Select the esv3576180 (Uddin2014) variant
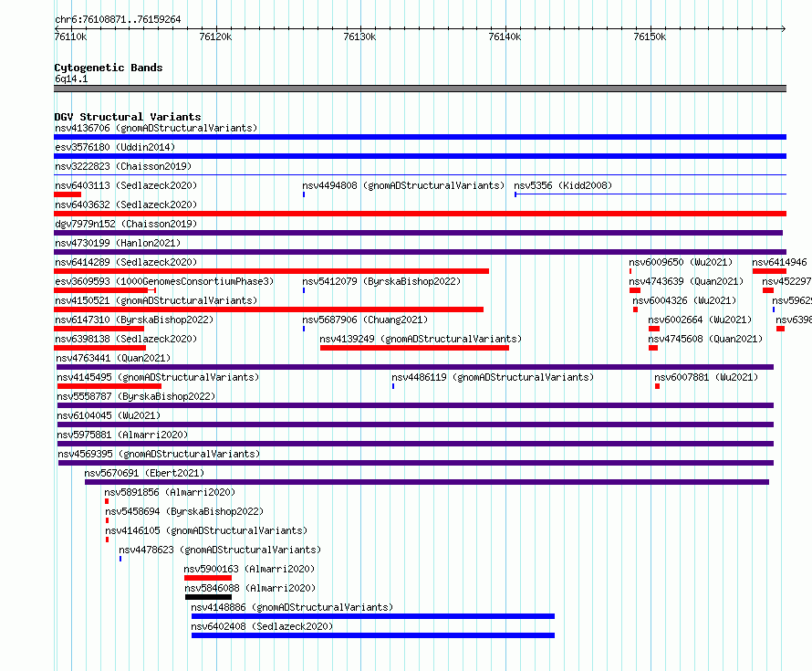Image resolution: width=812 pixels, height=671 pixels. (115, 147)
